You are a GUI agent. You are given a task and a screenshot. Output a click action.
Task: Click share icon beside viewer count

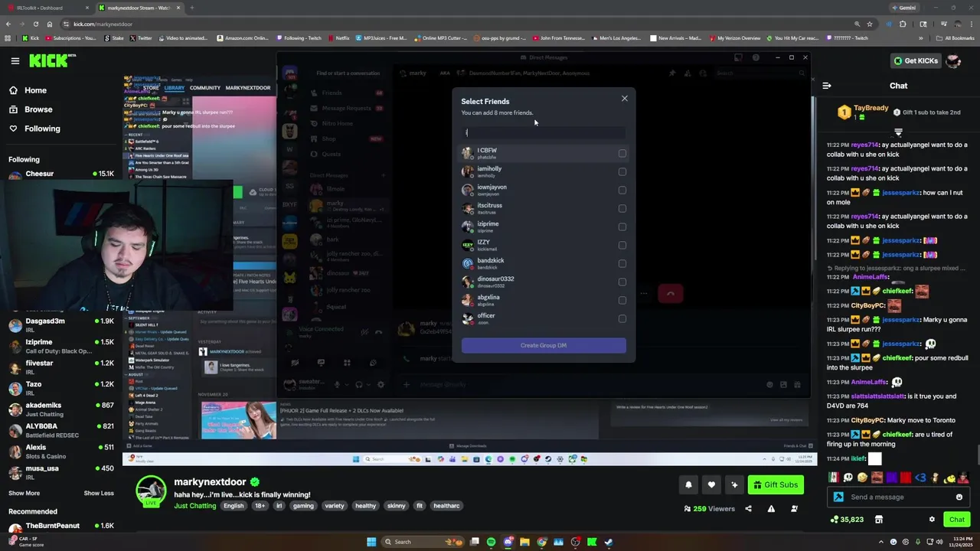coord(748,509)
